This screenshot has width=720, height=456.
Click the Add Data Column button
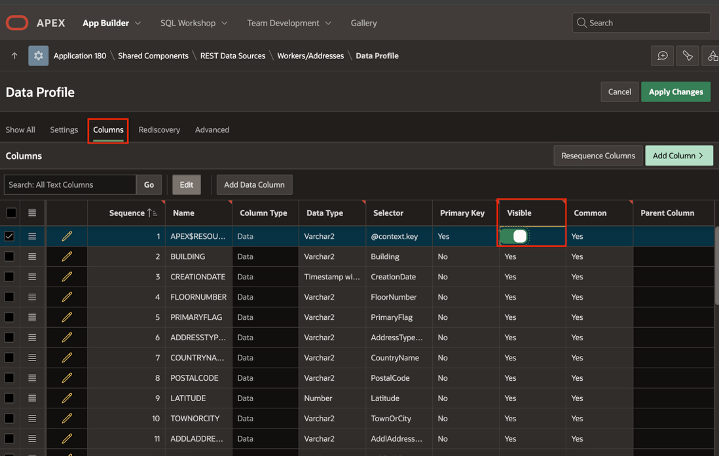click(x=254, y=184)
